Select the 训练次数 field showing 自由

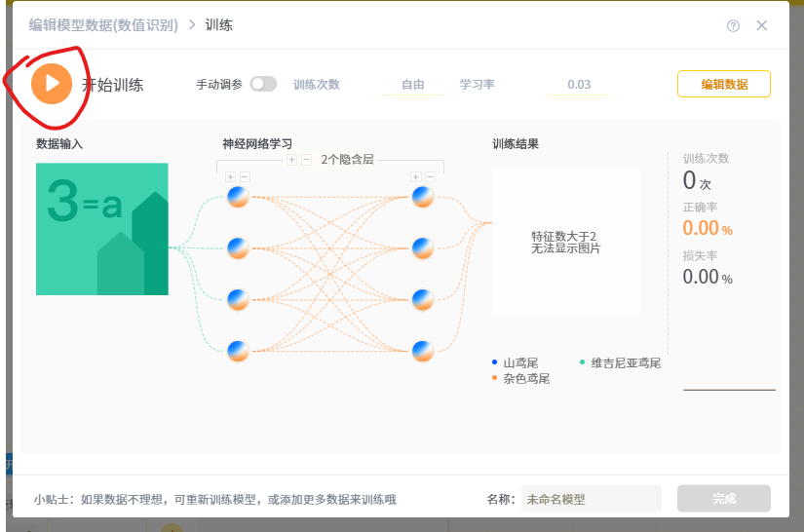tap(412, 85)
